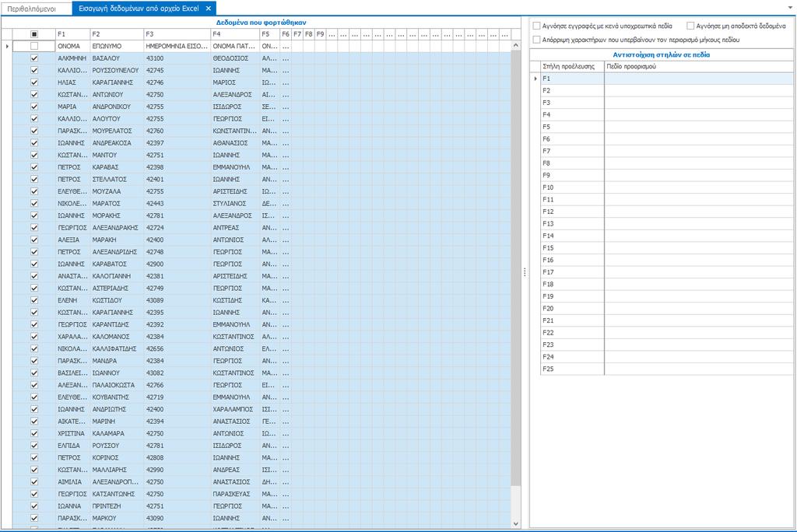Image resolution: width=797 pixels, height=532 pixels.
Task: Select the ΚΑΛΛΙΦΑΤΙΔΗΣ surname cell
Action: pos(117,348)
